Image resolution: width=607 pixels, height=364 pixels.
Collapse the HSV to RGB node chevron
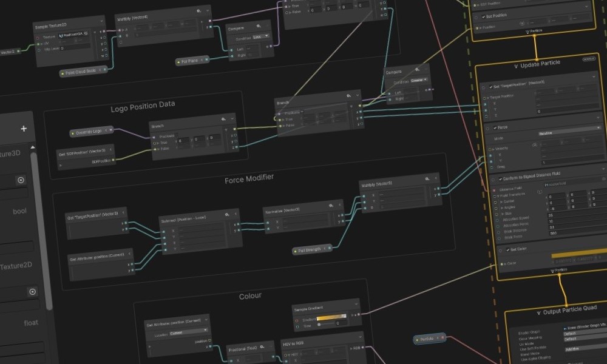(361, 337)
